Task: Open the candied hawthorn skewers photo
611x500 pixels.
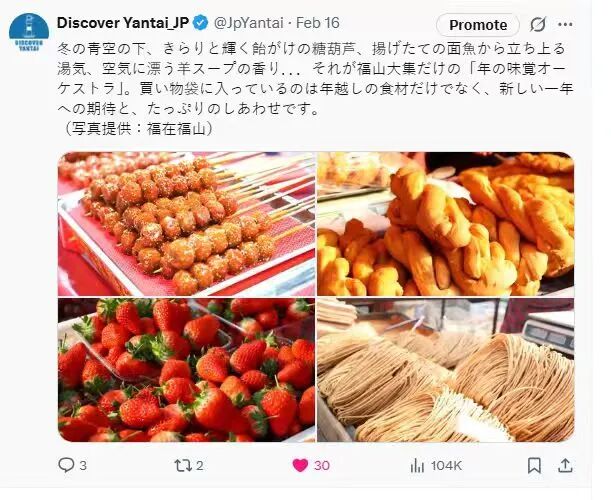Action: point(186,224)
